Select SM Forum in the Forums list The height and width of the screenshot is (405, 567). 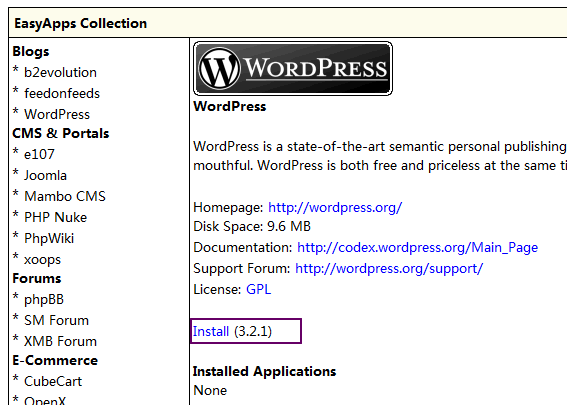click(56, 320)
